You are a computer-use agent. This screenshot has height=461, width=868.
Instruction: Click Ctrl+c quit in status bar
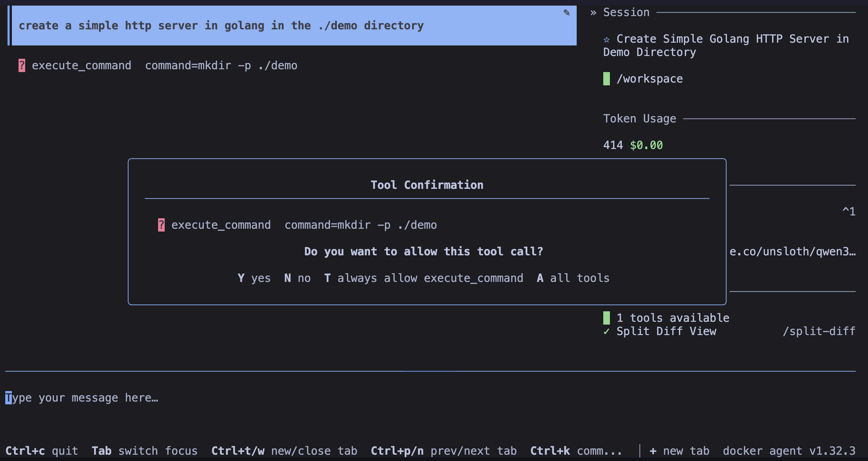(42, 451)
